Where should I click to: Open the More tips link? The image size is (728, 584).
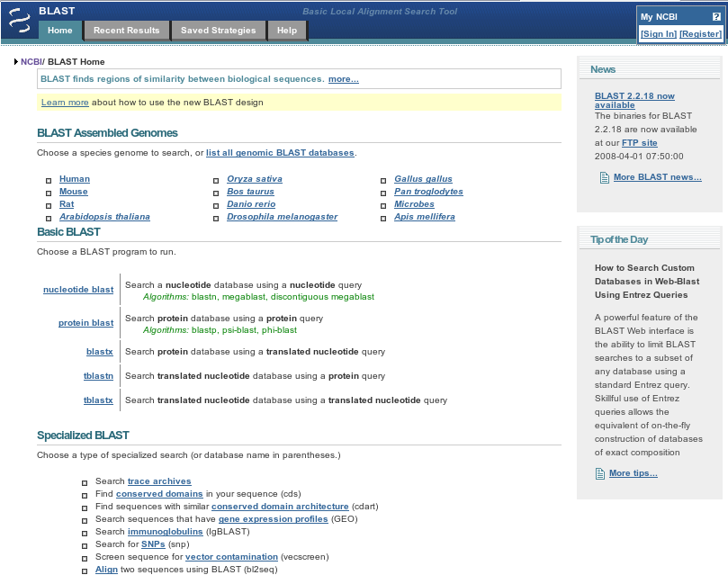pos(634,473)
